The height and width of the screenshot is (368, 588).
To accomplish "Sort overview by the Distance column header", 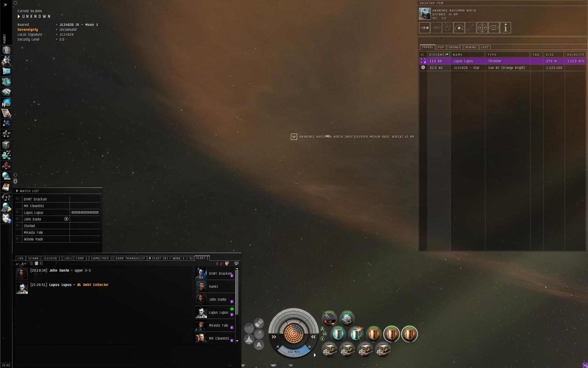I will 439,55.
